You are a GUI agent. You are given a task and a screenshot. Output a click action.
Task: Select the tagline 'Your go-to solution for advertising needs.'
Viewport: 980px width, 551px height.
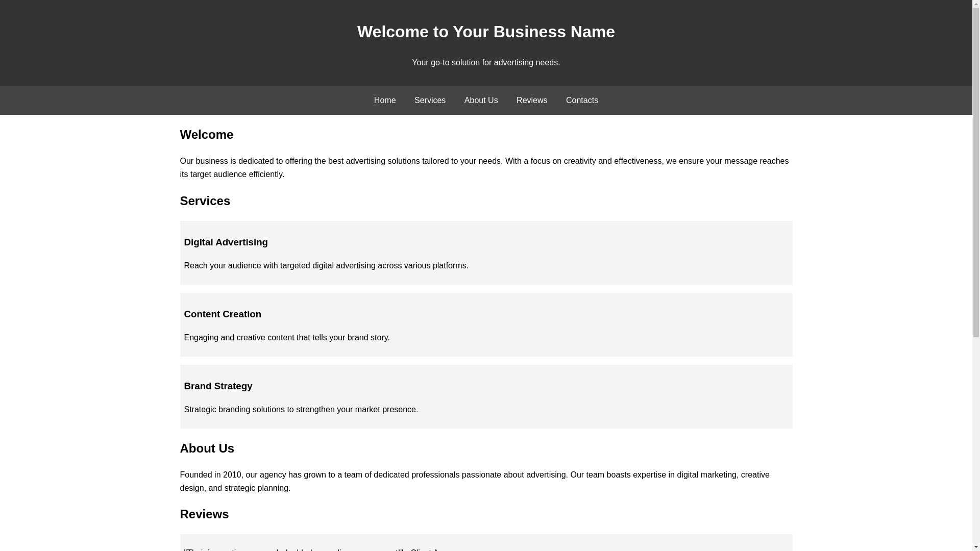486,63
